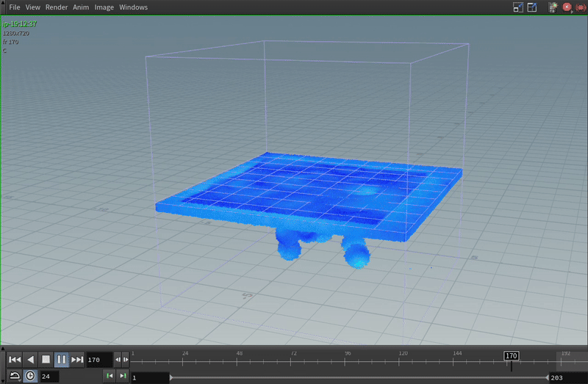The width and height of the screenshot is (588, 384).
Task: Click the current frame field showing 170
Action: [x=99, y=360]
